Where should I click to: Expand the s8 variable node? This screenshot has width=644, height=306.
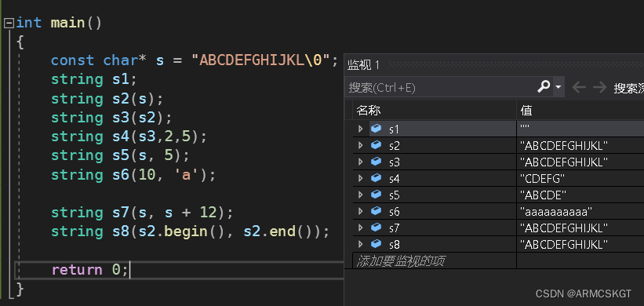(361, 244)
